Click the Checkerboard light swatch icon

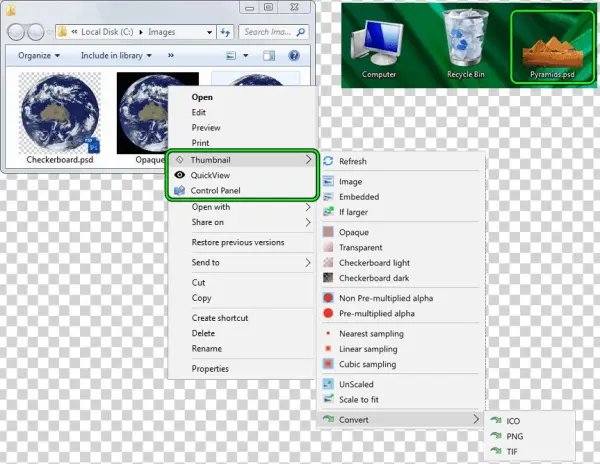(x=328, y=262)
